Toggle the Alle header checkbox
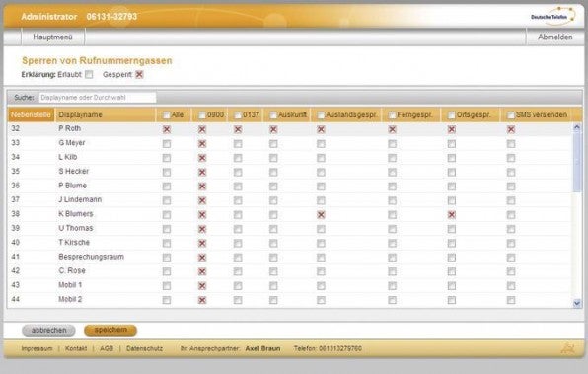Image resolution: width=588 pixels, height=374 pixels. tap(167, 115)
